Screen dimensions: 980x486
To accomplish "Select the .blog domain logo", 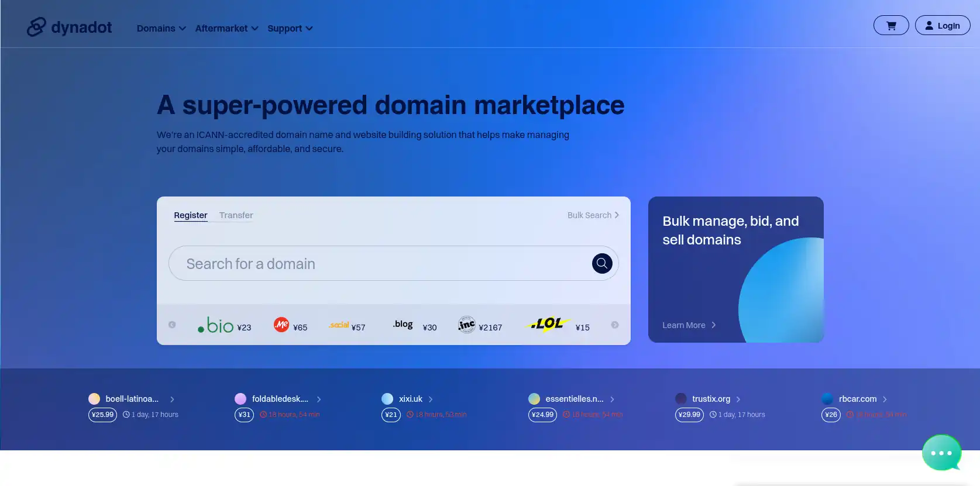I will (x=403, y=324).
